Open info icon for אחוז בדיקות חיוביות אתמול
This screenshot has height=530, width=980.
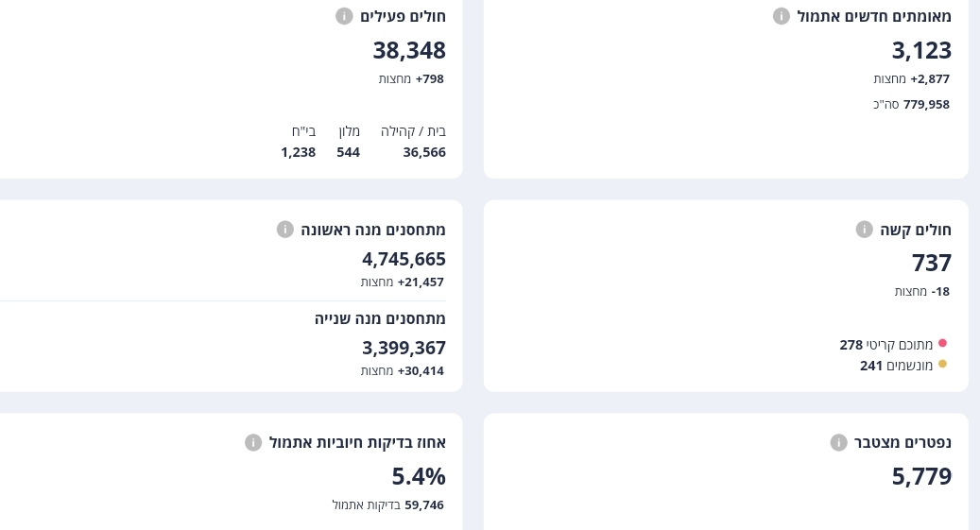click(x=253, y=442)
